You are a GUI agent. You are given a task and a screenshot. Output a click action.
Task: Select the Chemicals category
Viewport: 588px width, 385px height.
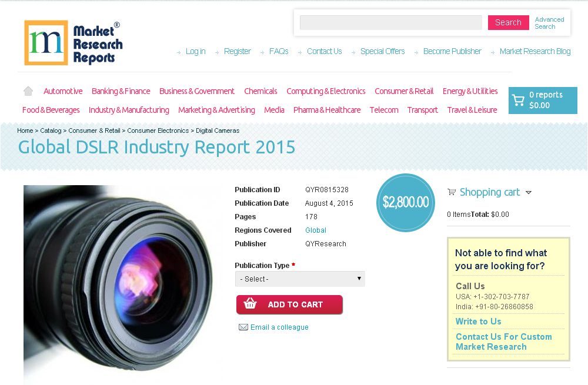coord(260,91)
